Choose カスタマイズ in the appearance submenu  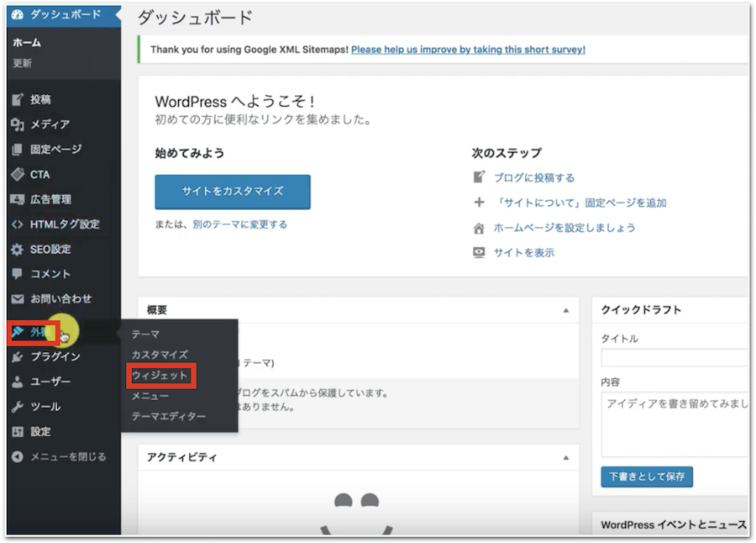pos(160,355)
